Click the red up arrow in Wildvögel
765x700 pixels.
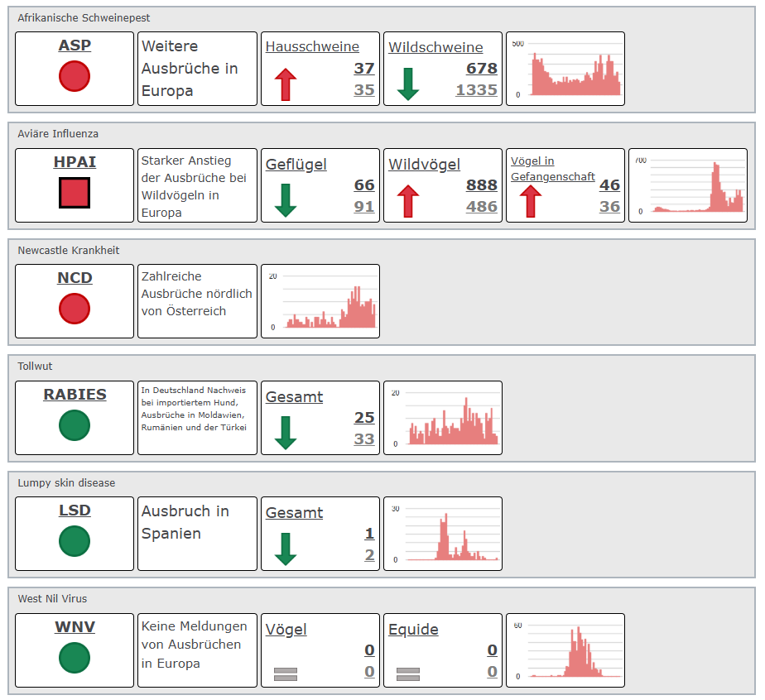pyautogui.click(x=407, y=201)
